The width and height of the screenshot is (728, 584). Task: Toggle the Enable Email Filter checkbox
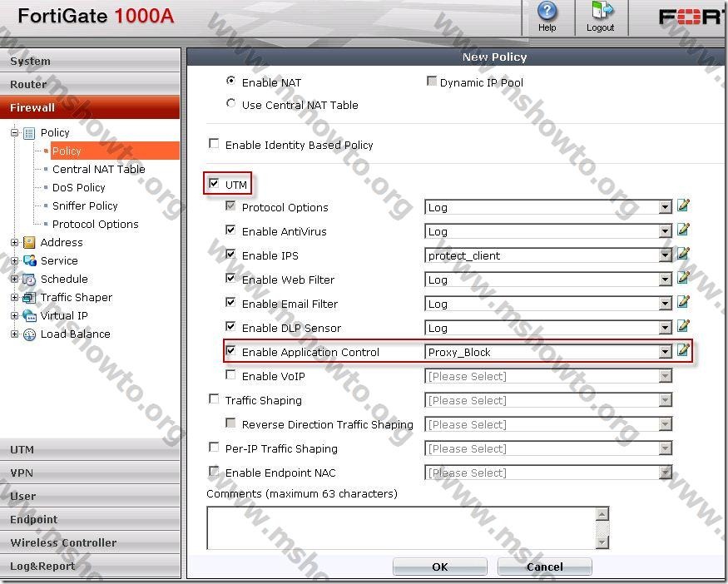pos(230,302)
